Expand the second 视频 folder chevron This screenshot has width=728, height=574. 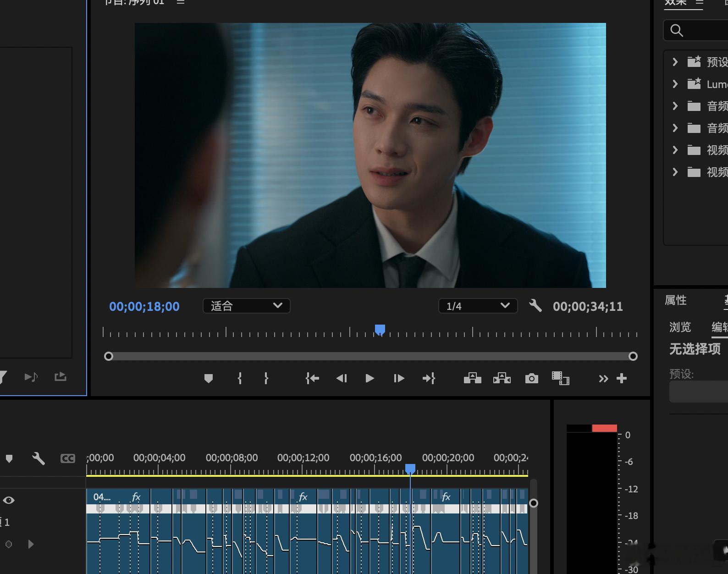coord(675,171)
